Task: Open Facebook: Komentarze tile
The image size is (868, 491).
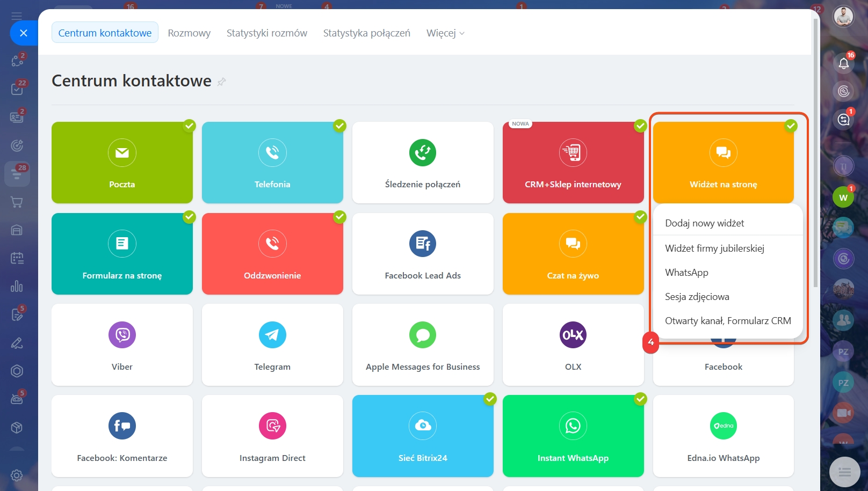Action: (x=122, y=436)
